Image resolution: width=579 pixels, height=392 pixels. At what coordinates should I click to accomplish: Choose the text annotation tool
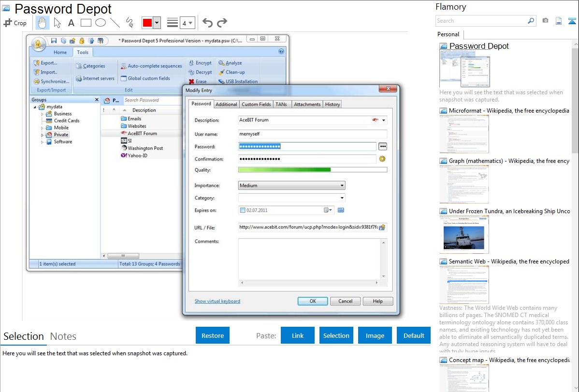tap(71, 23)
